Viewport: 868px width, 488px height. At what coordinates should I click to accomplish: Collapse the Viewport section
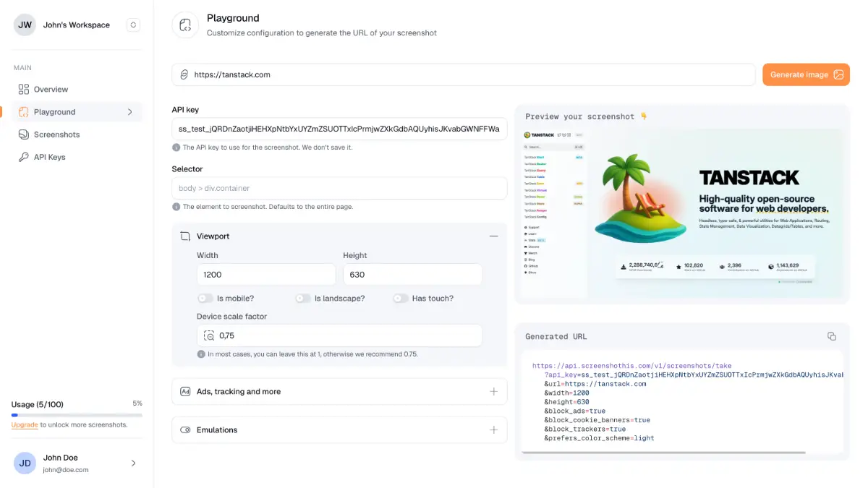coord(493,236)
